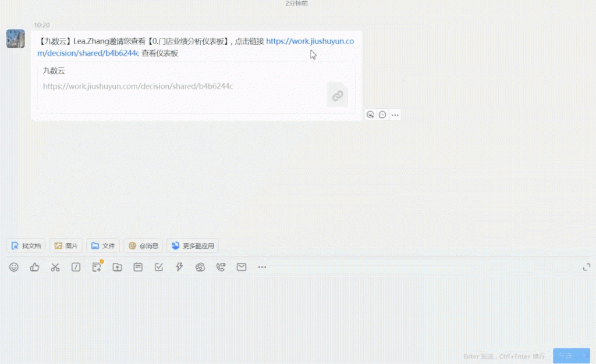Click the envelope mail icon
Viewport: 596px width, 364px height.
[242, 267]
